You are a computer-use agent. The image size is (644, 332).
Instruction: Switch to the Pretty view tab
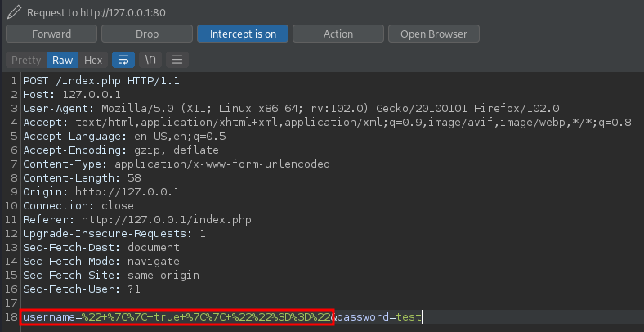[x=26, y=60]
